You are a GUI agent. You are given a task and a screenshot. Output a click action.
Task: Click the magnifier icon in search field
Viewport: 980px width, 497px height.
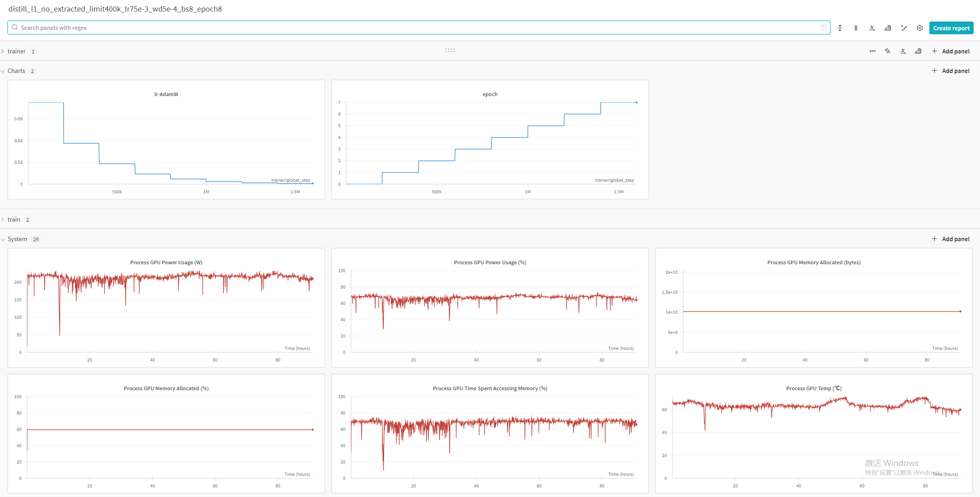15,28
